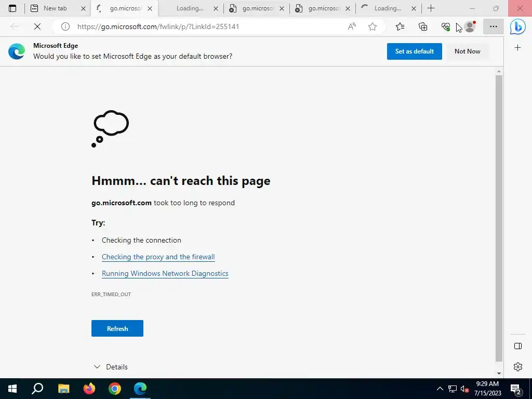Close the New tab tab

(x=83, y=9)
